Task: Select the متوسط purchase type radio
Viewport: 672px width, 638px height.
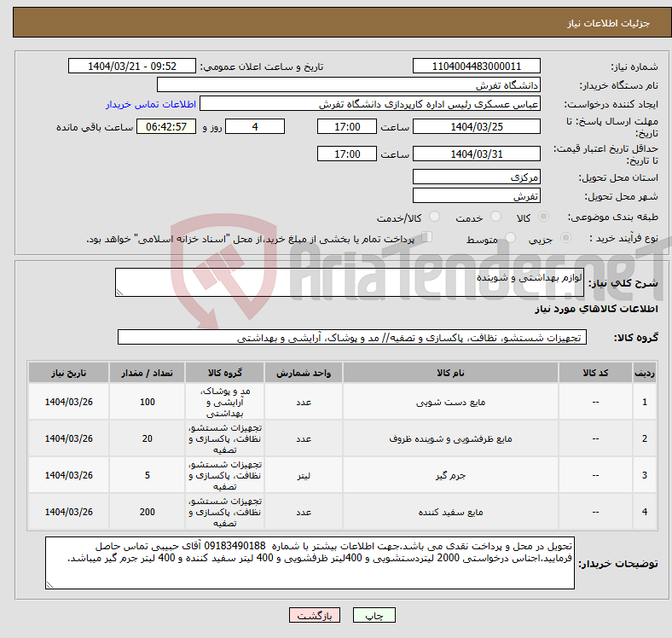Action: [x=511, y=238]
